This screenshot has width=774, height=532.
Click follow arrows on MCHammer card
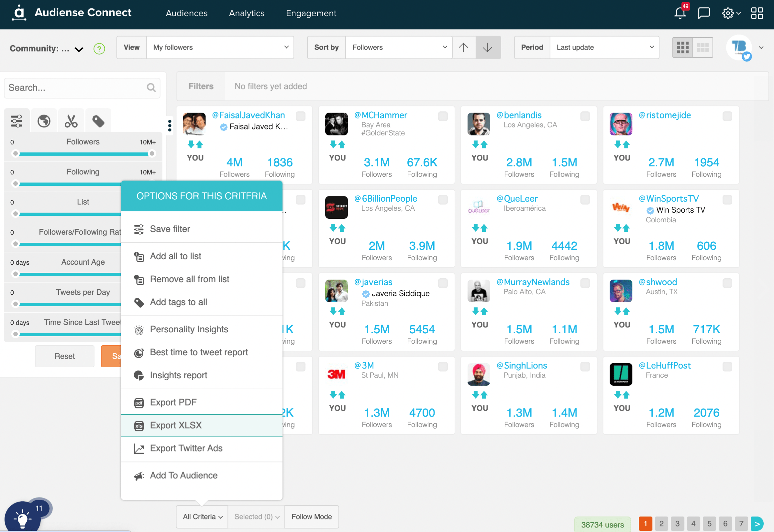pos(337,144)
